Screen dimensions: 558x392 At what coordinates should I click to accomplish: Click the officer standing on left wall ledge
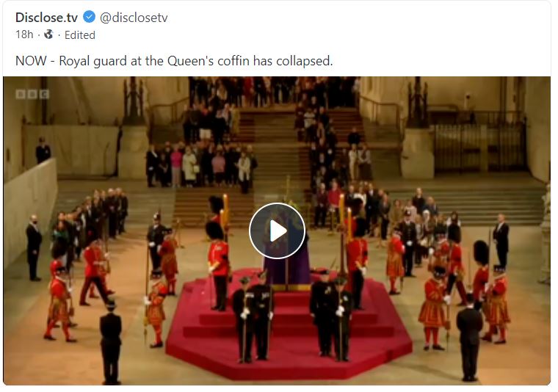(x=43, y=150)
